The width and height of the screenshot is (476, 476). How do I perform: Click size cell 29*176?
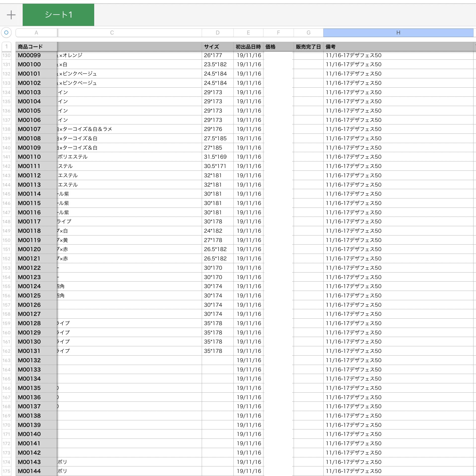pos(218,129)
